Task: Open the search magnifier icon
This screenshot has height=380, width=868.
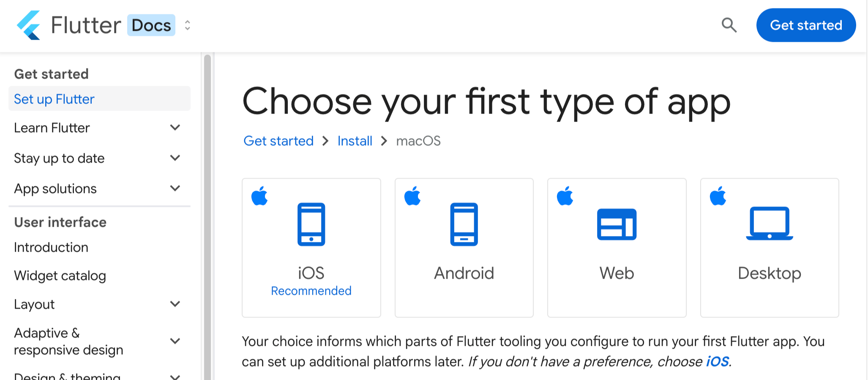Action: [x=729, y=25]
